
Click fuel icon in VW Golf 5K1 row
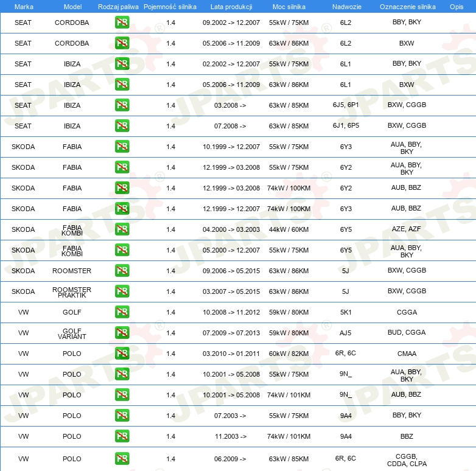coord(122,312)
